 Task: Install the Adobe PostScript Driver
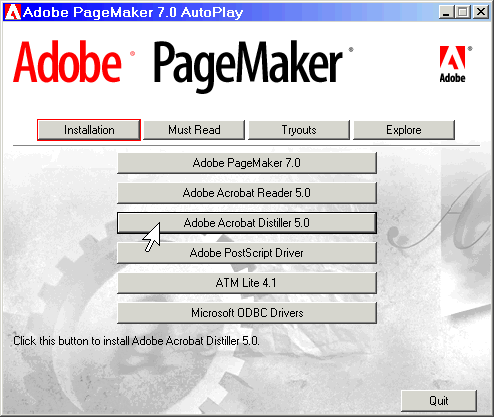pos(247,253)
